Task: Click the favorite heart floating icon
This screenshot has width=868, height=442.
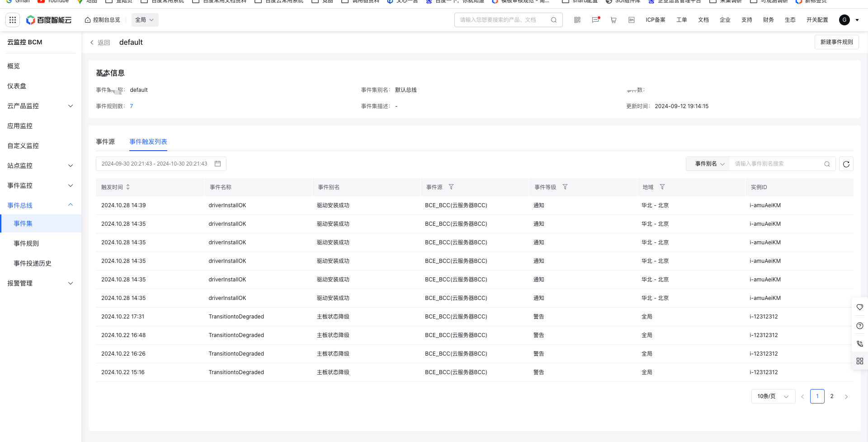Action: point(860,307)
